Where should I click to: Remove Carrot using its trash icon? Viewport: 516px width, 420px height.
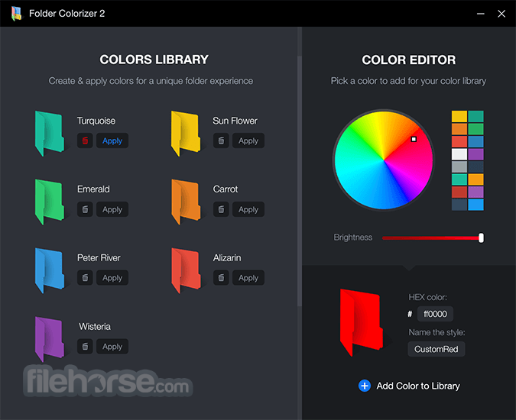(221, 209)
